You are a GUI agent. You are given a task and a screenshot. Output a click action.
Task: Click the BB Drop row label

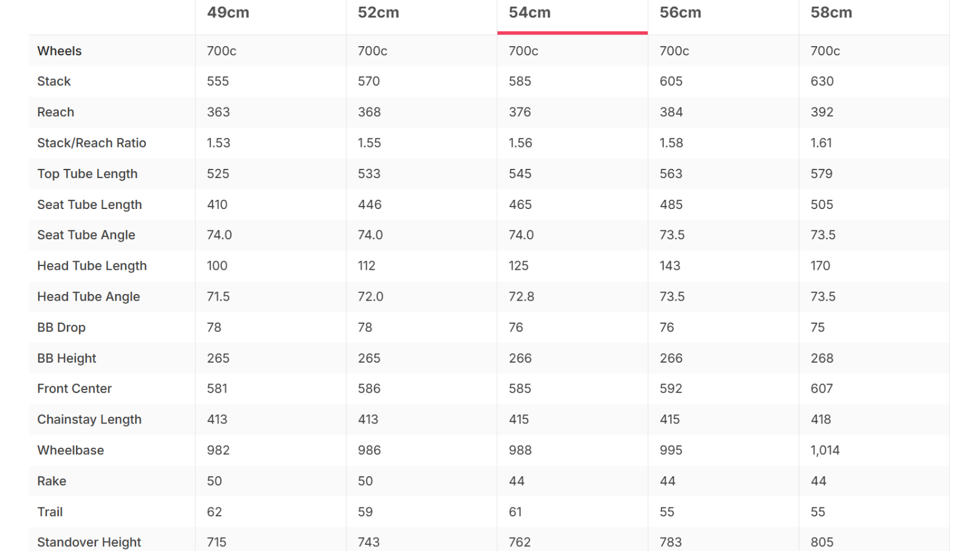coord(61,327)
